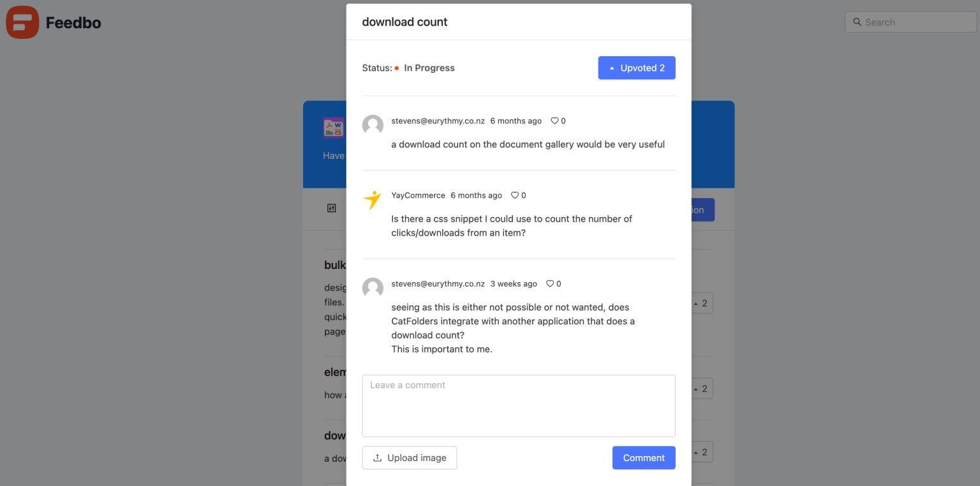Focus the Leave a comment text area
Screen dimensions: 980x486
point(518,406)
